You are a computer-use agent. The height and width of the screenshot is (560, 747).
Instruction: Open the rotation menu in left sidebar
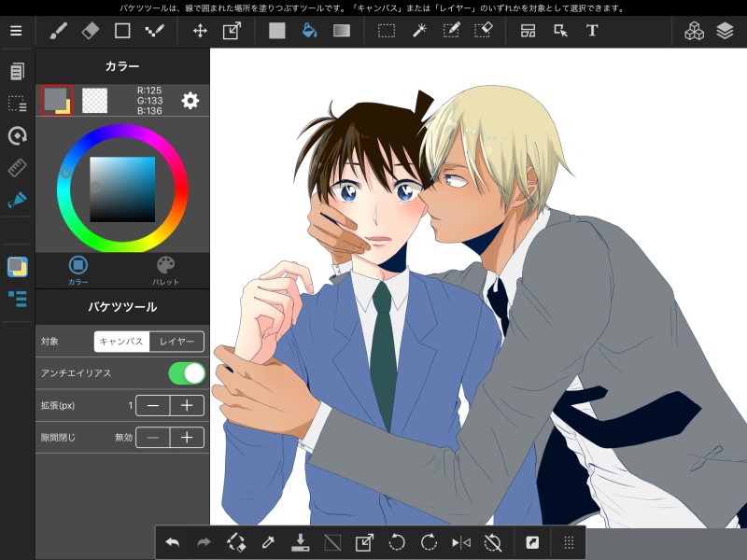(17, 135)
